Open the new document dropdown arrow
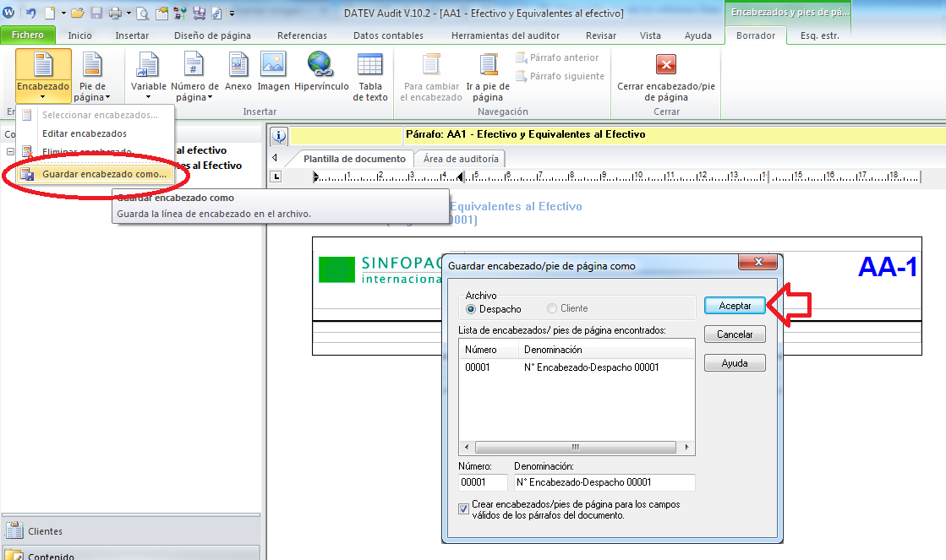The width and height of the screenshot is (946, 560). (63, 13)
